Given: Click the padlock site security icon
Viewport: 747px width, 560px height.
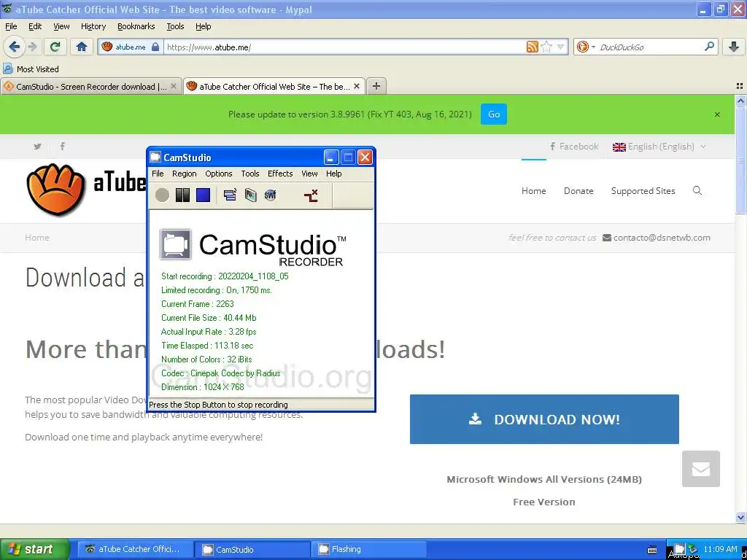Looking at the screenshot, I should [x=155, y=47].
